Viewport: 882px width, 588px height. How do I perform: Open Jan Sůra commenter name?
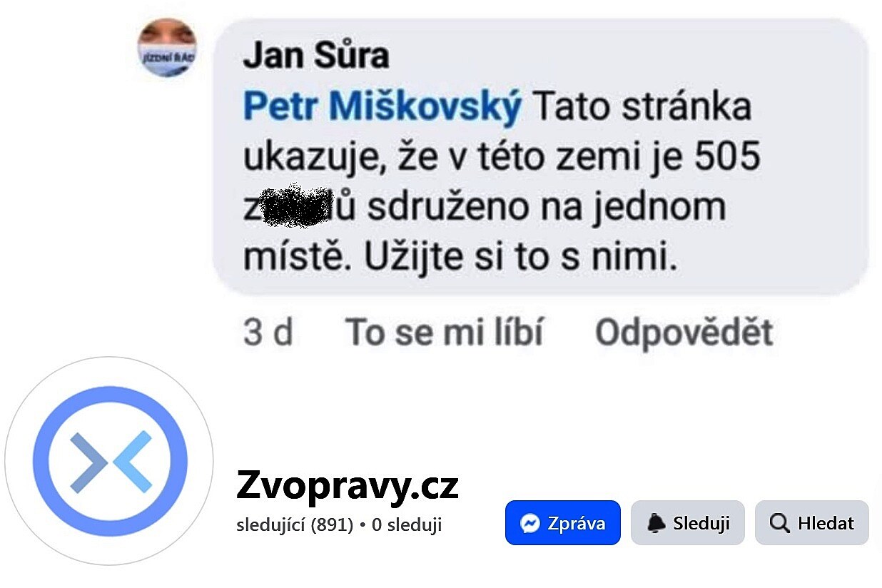pos(316,56)
